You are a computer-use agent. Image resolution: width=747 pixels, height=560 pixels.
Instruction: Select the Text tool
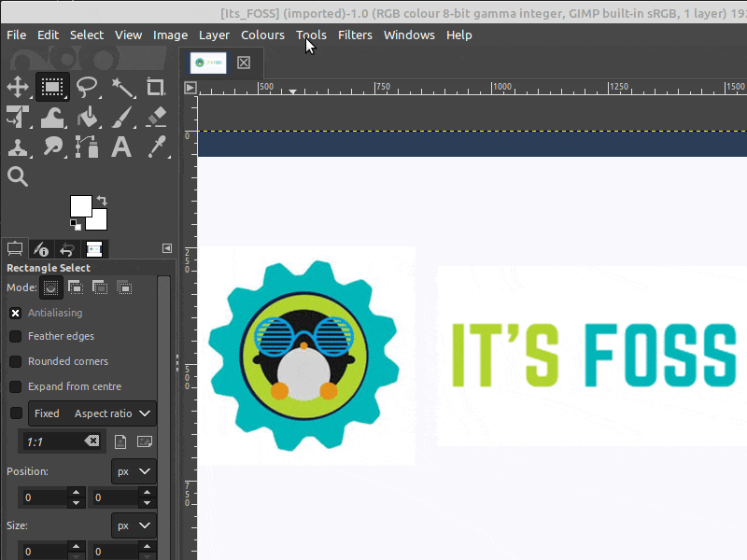click(x=121, y=147)
